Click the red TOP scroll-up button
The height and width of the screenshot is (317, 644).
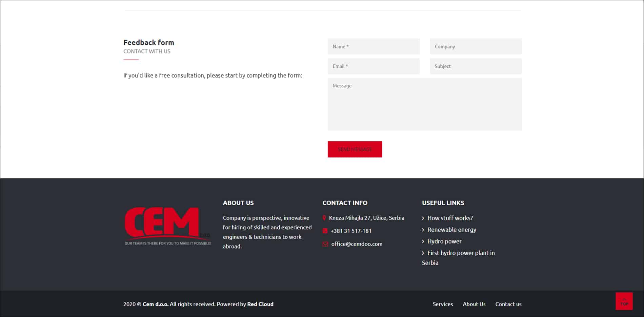pyautogui.click(x=624, y=301)
